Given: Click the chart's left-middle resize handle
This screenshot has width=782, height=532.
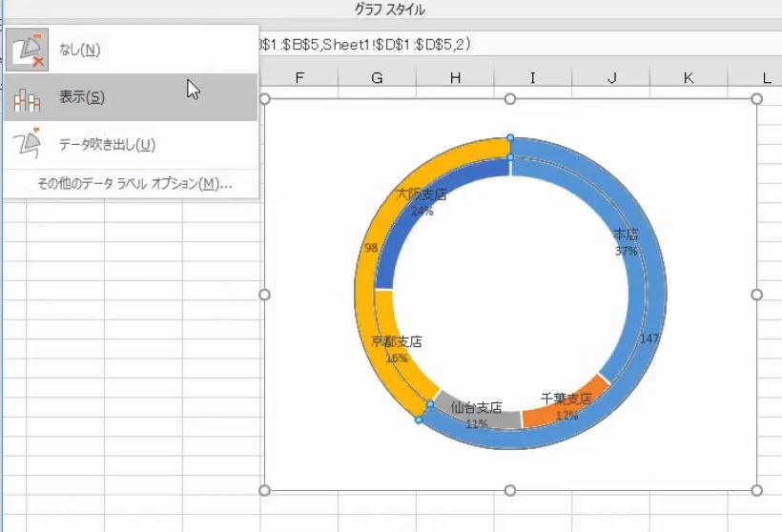Looking at the screenshot, I should 265,296.
